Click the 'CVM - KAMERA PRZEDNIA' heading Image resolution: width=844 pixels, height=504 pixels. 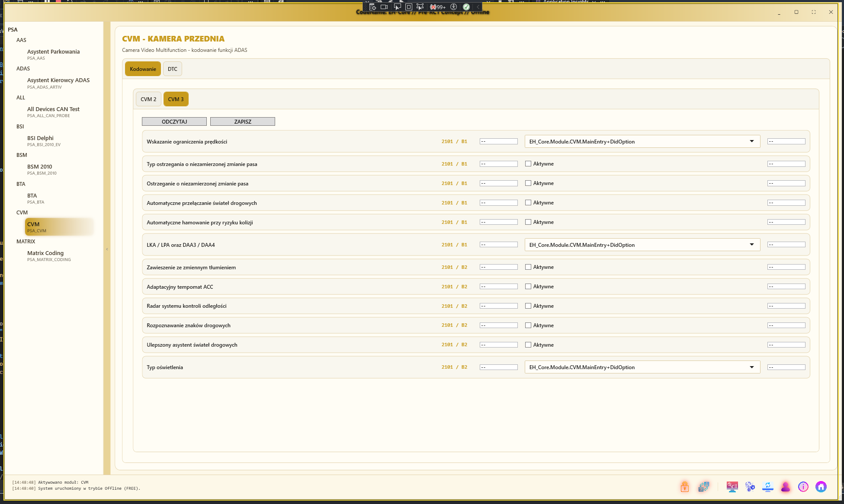[x=173, y=39]
